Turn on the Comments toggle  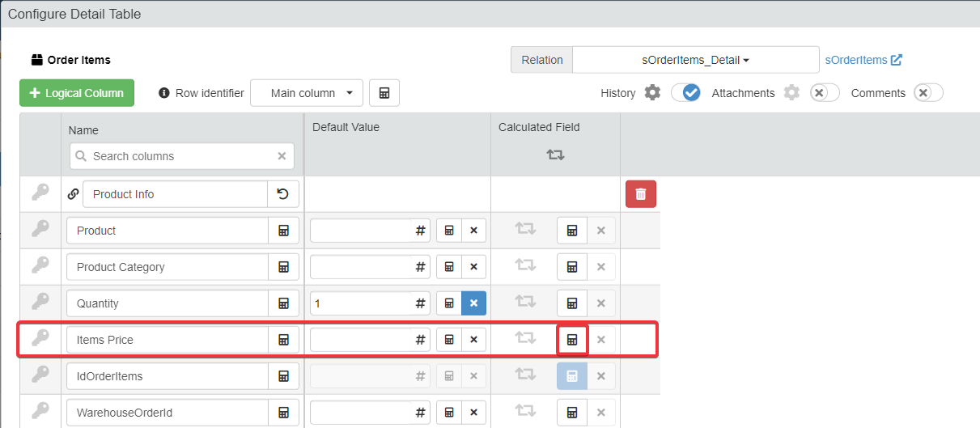point(928,93)
